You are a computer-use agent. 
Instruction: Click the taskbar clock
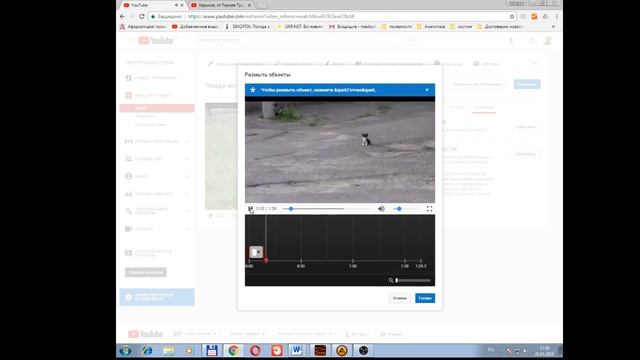point(544,351)
